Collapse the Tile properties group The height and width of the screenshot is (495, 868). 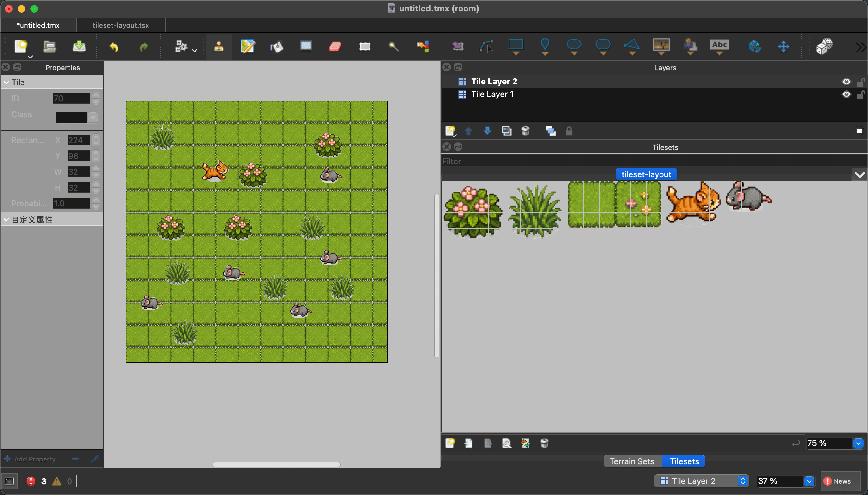pyautogui.click(x=6, y=82)
